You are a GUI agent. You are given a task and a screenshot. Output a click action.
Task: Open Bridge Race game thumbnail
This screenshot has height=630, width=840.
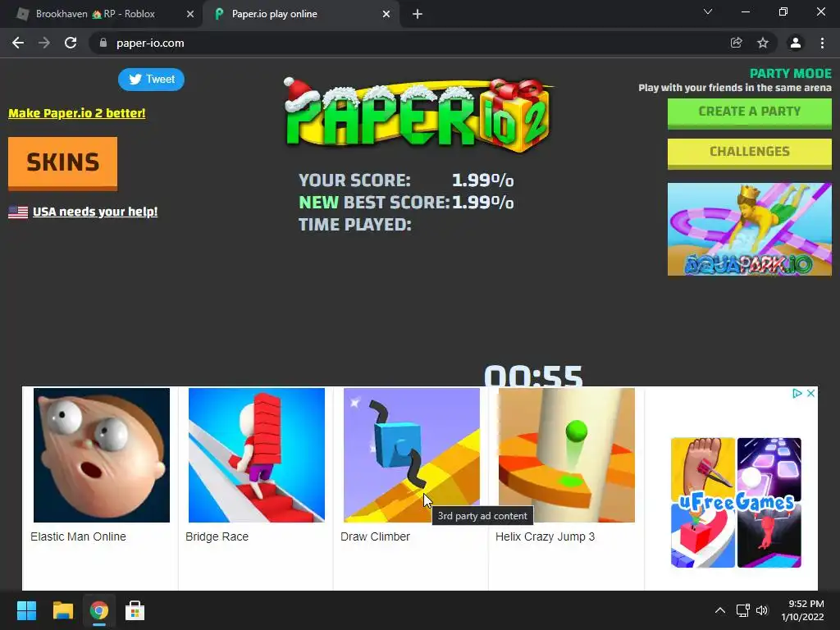pos(257,454)
